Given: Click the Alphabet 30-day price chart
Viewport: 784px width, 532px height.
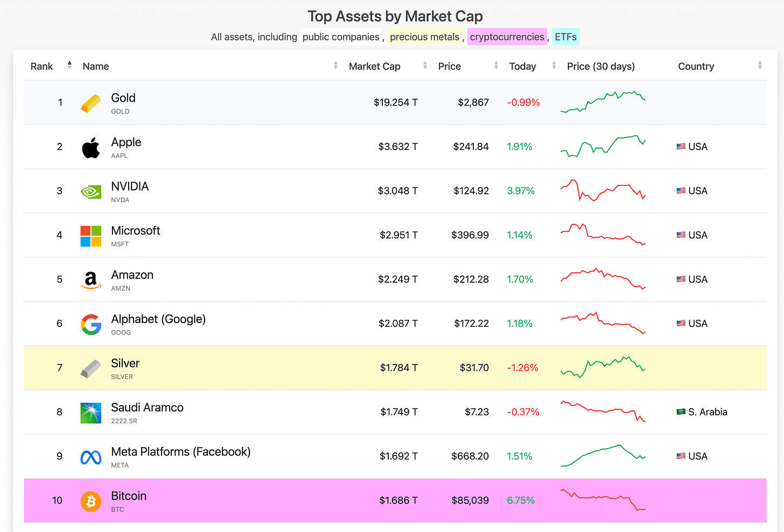Looking at the screenshot, I should pos(603,323).
